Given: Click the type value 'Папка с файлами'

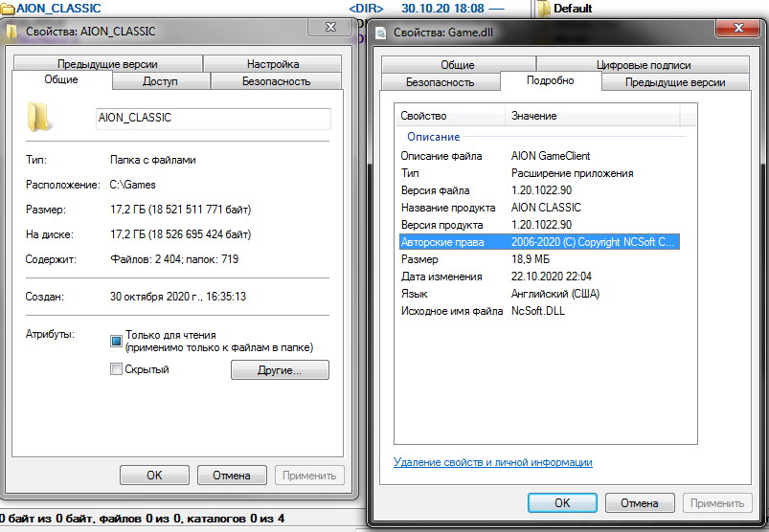Looking at the screenshot, I should [x=152, y=160].
